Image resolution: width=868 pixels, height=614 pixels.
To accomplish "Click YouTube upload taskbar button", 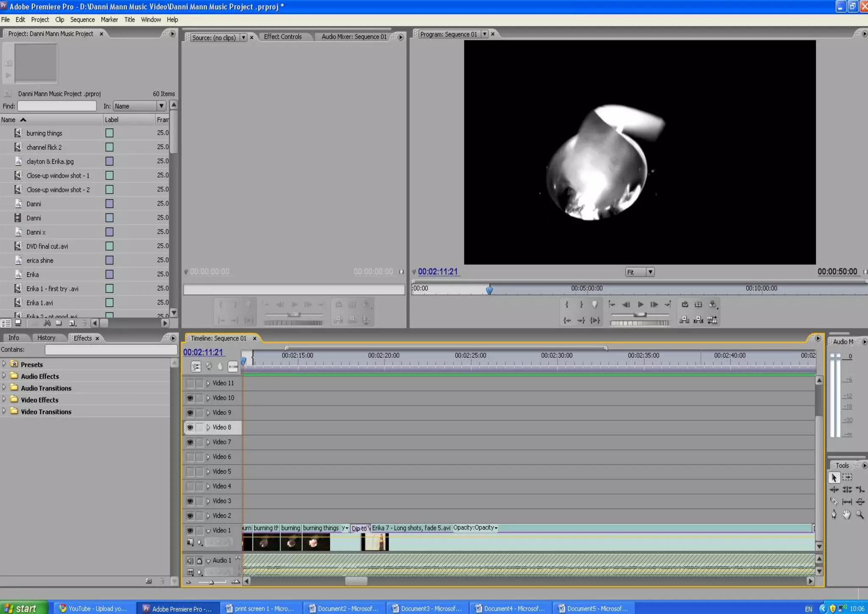I will (93, 608).
